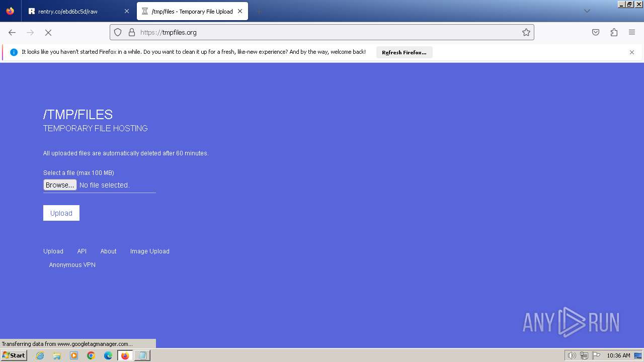Open the About link

(108, 251)
